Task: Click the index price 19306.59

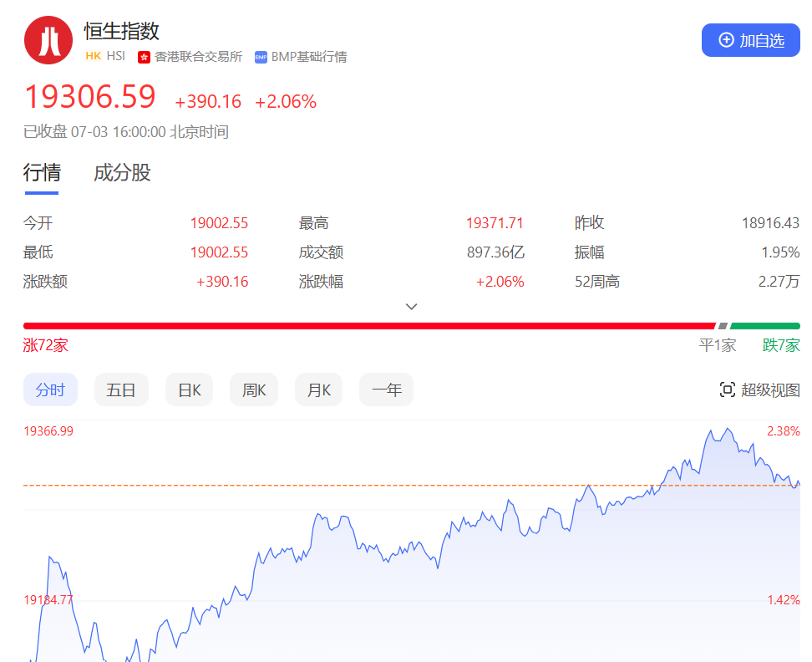Action: (90, 97)
